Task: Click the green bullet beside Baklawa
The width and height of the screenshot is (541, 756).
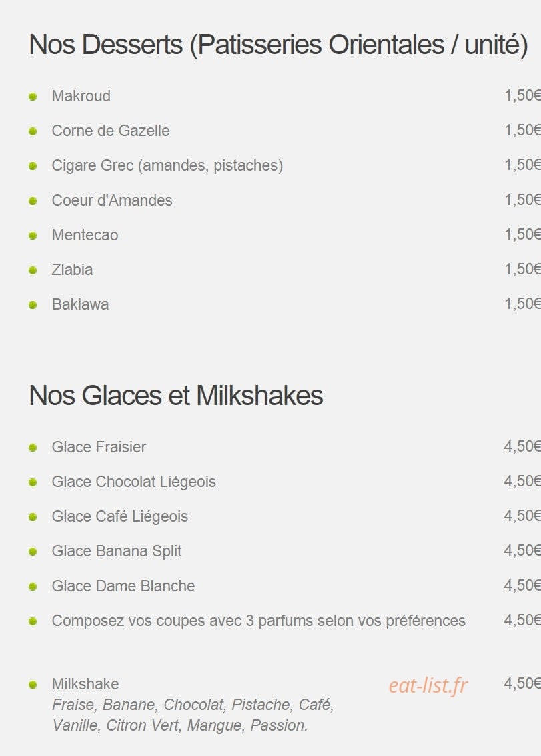Action: pos(33,305)
